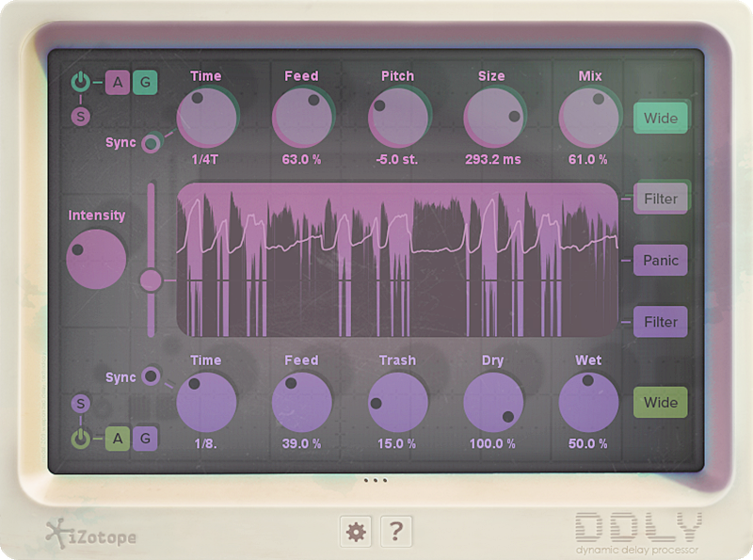The height and width of the screenshot is (560, 753).
Task: Click the top Time knob showing 1/4T
Action: coord(206,118)
